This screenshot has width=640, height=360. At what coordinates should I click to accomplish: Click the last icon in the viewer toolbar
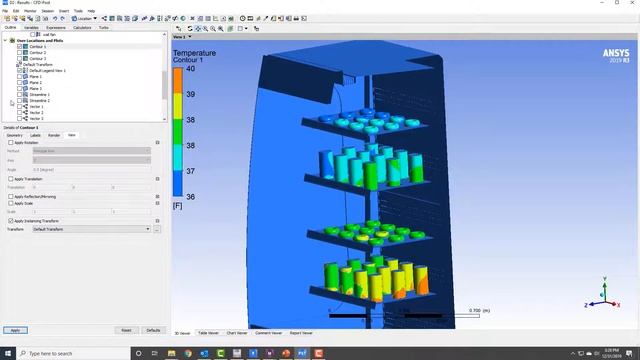[x=256, y=29]
